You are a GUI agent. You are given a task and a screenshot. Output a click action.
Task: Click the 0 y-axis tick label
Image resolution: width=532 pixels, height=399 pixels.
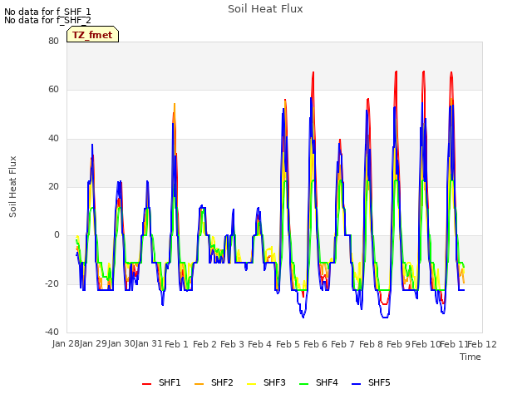click(x=57, y=234)
